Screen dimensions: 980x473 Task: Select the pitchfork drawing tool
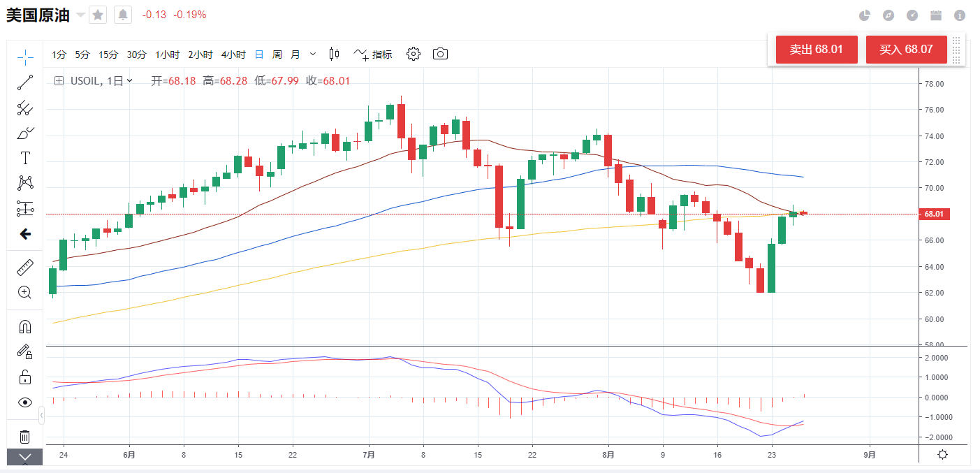[x=25, y=108]
